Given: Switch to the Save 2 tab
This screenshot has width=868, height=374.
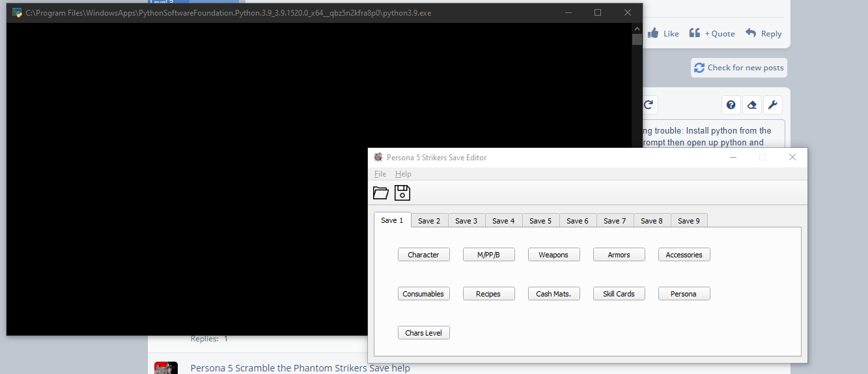Looking at the screenshot, I should tap(429, 221).
